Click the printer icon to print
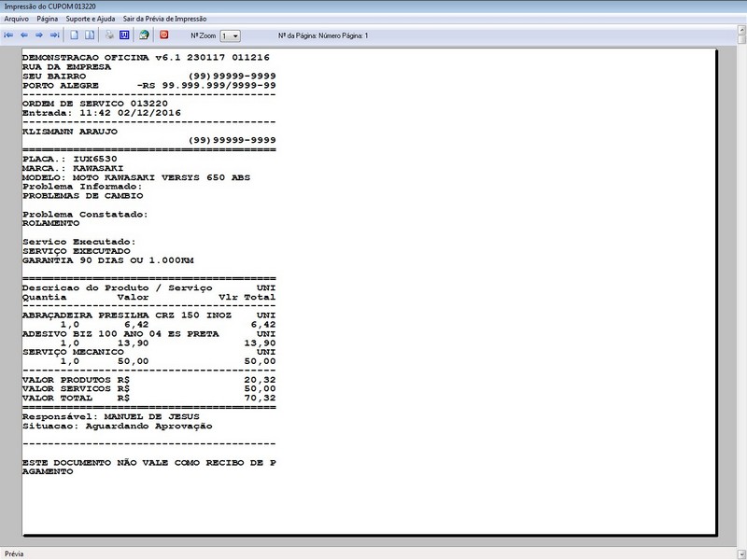 (x=109, y=35)
